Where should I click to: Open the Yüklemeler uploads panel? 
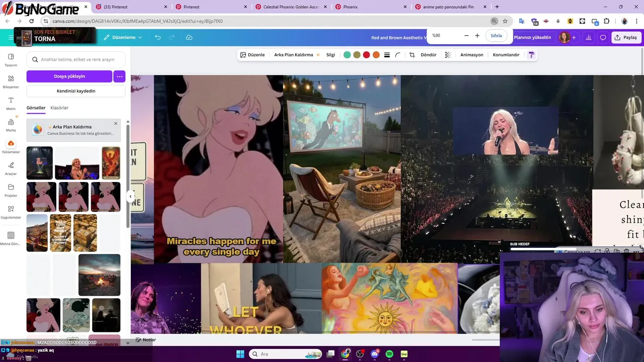point(11,147)
